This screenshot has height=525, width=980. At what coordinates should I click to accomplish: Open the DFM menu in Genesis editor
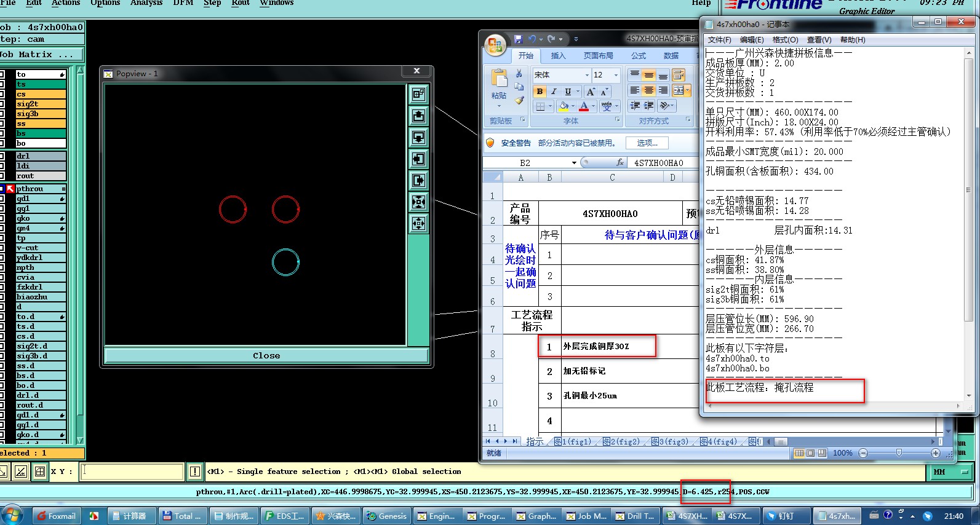click(183, 3)
